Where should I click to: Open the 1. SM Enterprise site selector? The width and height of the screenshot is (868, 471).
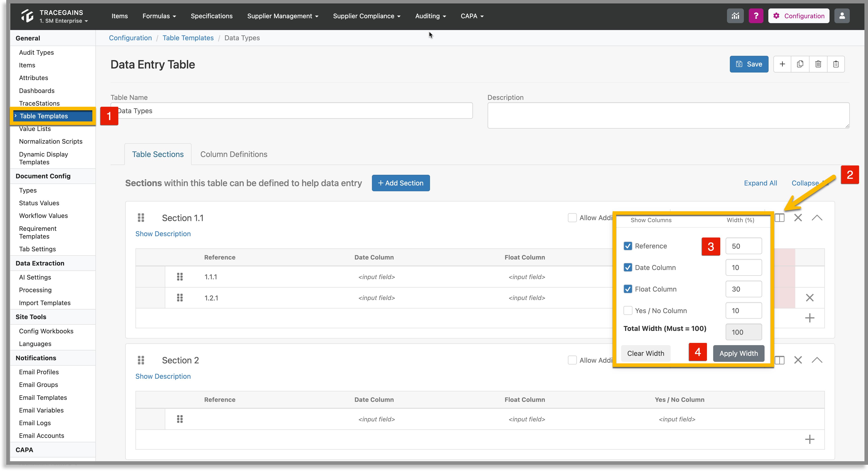pos(64,21)
